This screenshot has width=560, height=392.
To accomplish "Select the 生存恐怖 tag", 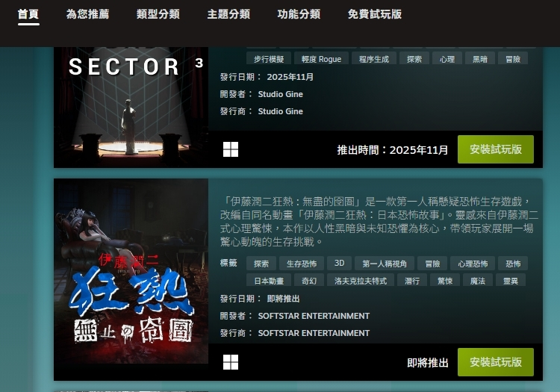I will (302, 264).
